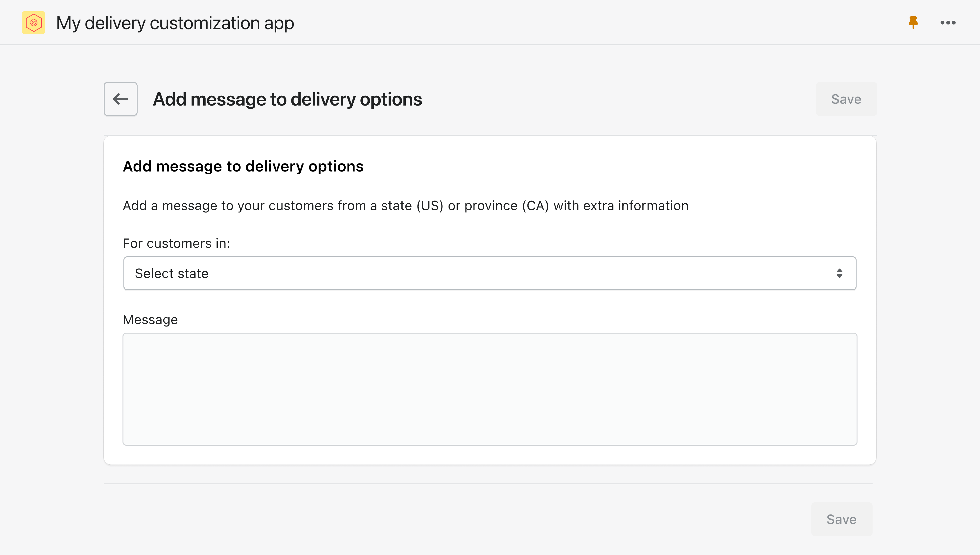Click the horizontal divider line above the bottom Save

coord(488,484)
